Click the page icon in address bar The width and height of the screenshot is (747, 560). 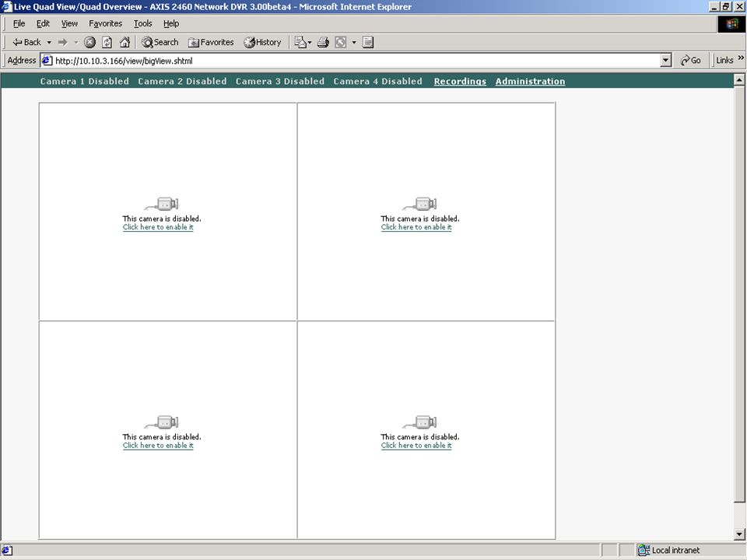click(x=47, y=61)
